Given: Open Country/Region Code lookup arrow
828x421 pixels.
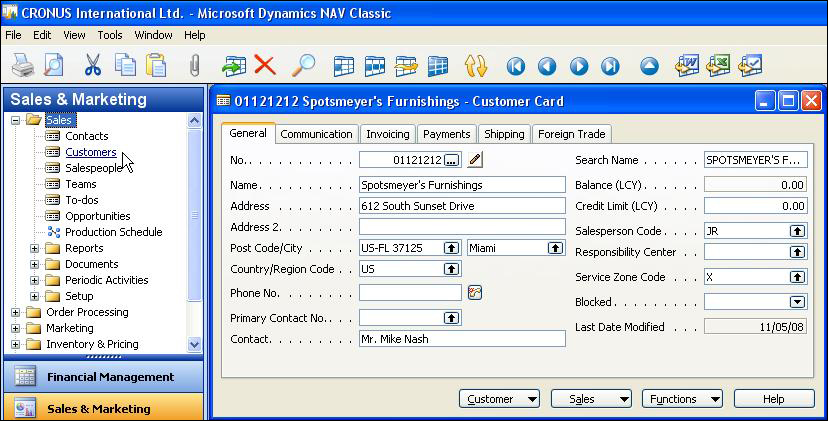Looking at the screenshot, I should click(x=451, y=269).
